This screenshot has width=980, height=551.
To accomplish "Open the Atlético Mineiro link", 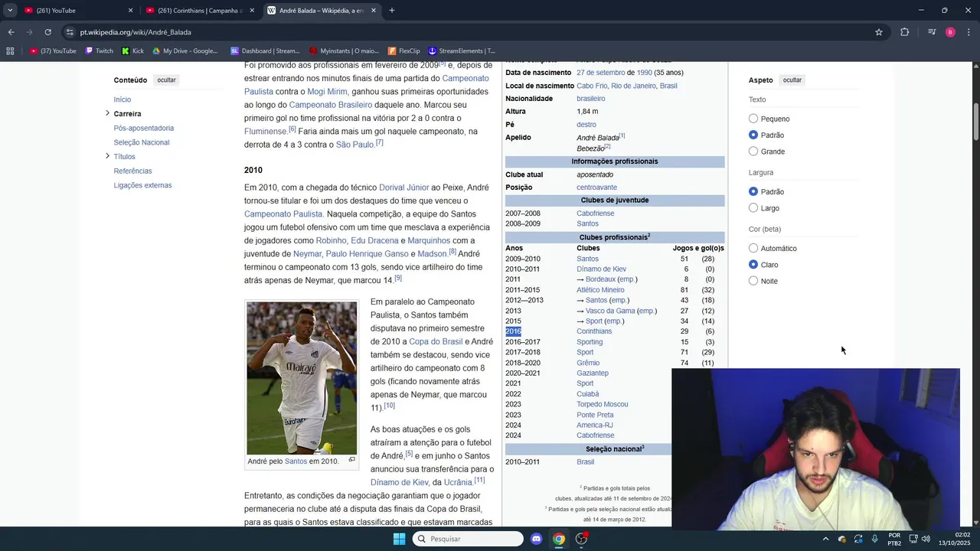I will click(x=600, y=290).
